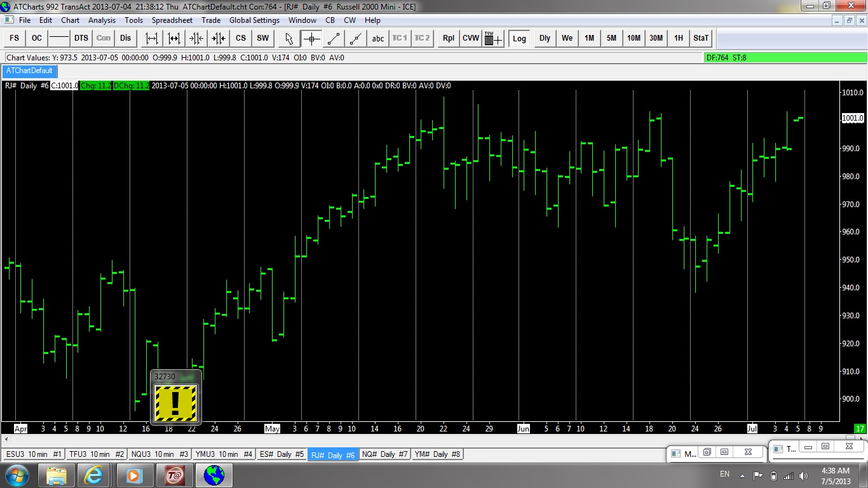Toggle the crosshair cursor tool
Viewport: 868px width, 488px height.
pos(311,38)
